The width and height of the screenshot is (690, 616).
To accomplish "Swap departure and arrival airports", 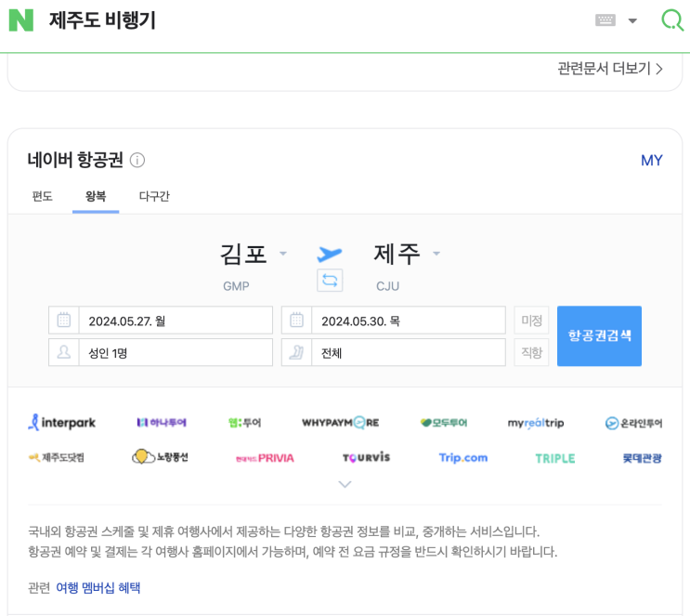I will click(330, 280).
